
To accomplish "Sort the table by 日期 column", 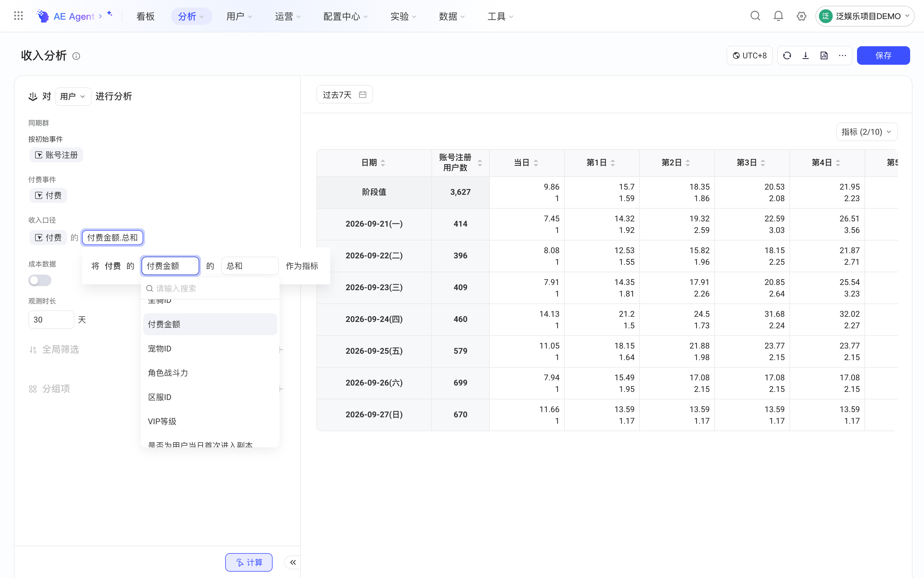I will tap(383, 163).
